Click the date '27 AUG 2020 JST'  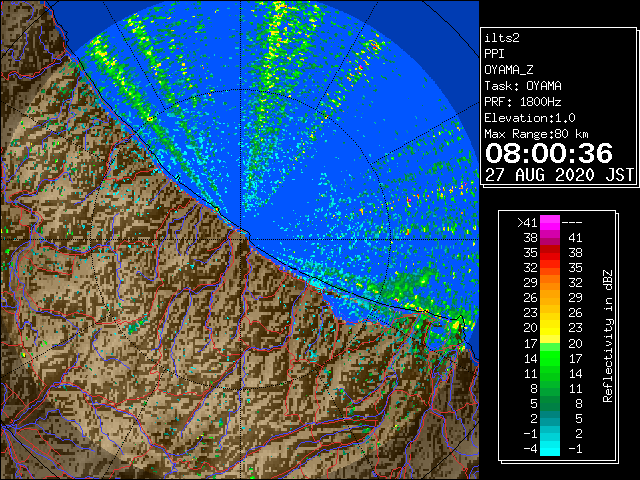click(x=559, y=175)
